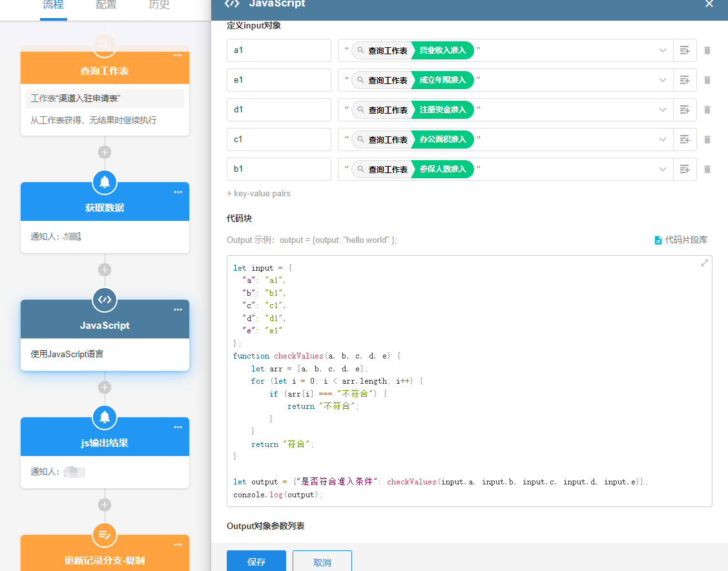Open field picker icon for b1 row
The image size is (728, 571).
685,169
